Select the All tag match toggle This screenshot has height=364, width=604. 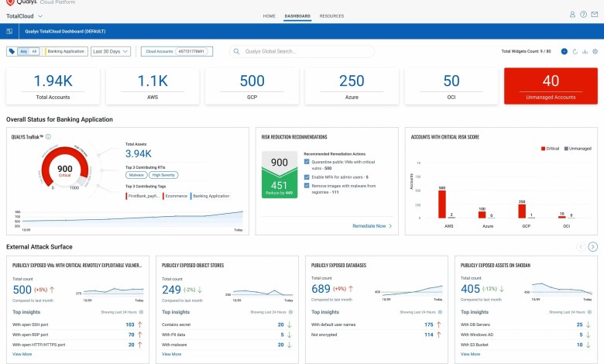(34, 51)
